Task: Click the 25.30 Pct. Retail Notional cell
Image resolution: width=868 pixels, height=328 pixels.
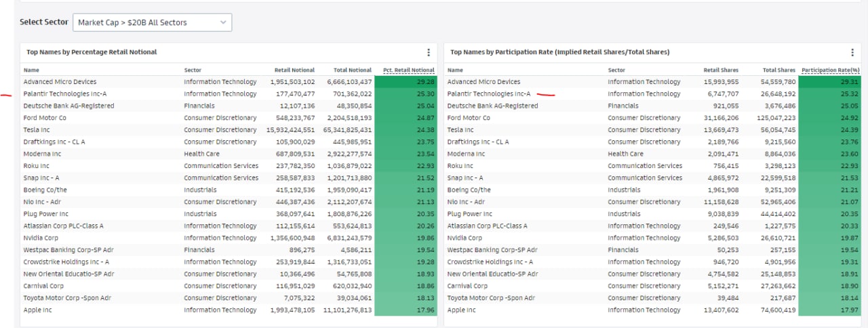Action: (x=406, y=94)
